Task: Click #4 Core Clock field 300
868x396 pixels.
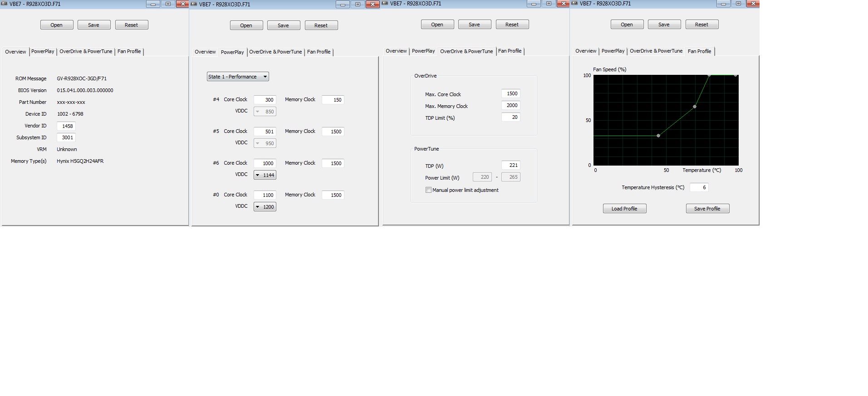Action: [x=265, y=100]
